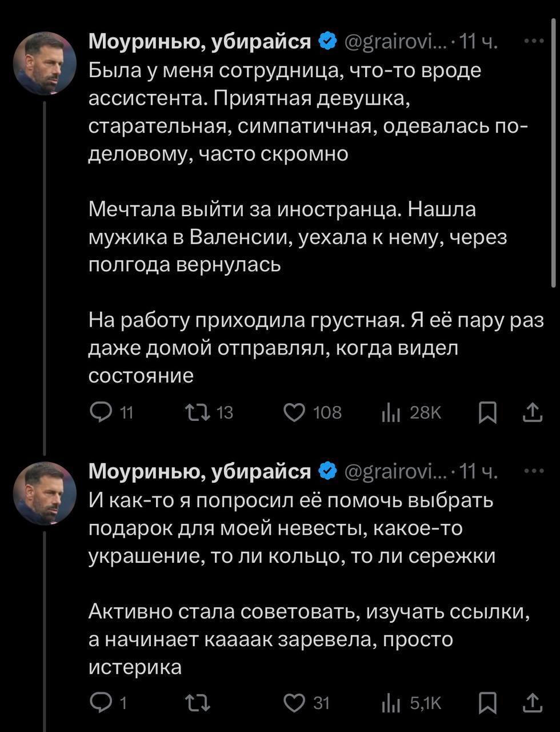
Task: Open more options menu on first tweet
Action: coord(534,41)
